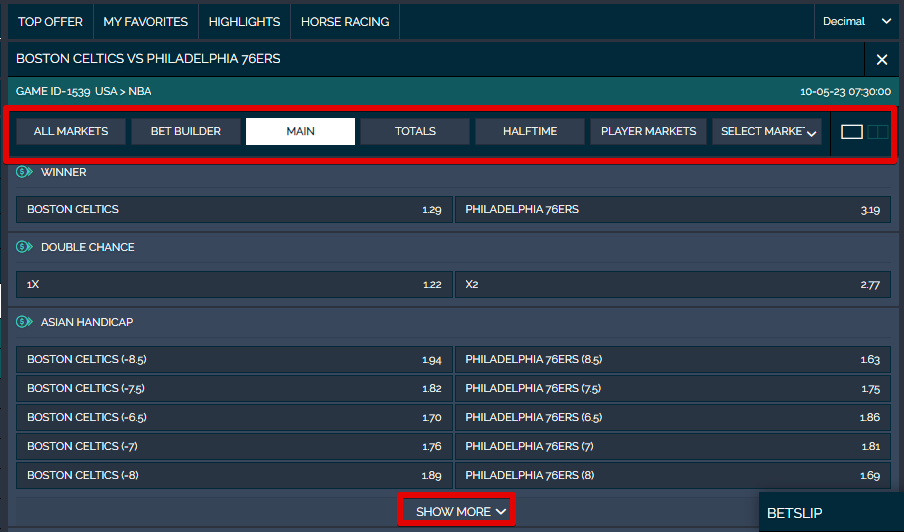Click the GAME ID-1539 label
This screenshot has height=532, width=904.
(x=53, y=91)
